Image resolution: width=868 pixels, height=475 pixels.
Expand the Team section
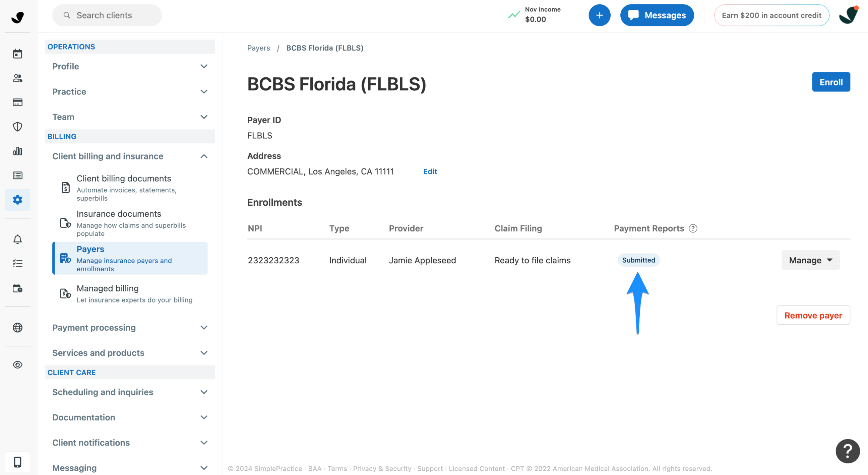coord(130,117)
